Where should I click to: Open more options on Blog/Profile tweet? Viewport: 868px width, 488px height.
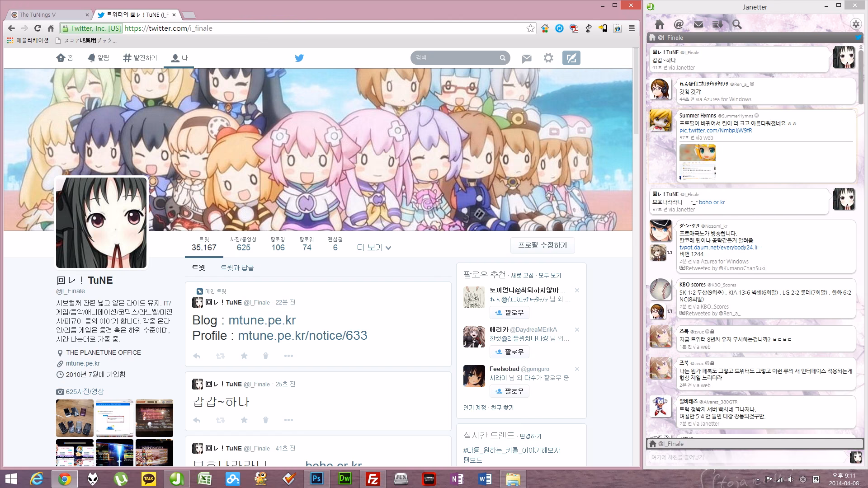click(288, 356)
